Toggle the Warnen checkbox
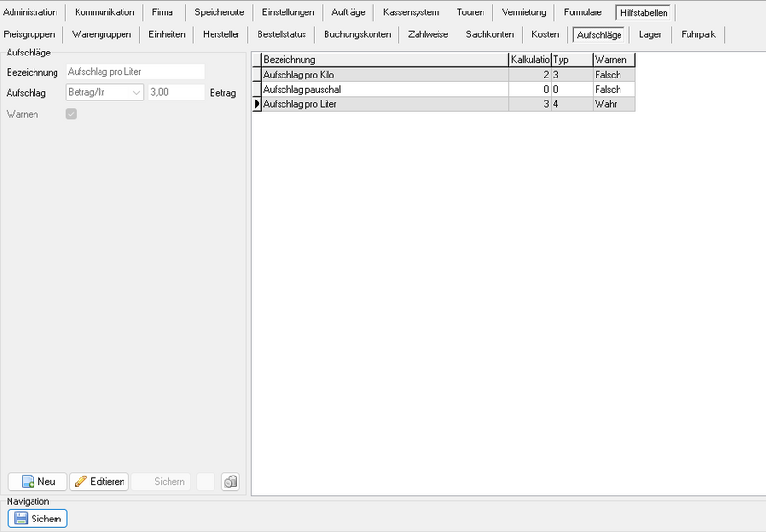The image size is (766, 532). click(x=70, y=115)
